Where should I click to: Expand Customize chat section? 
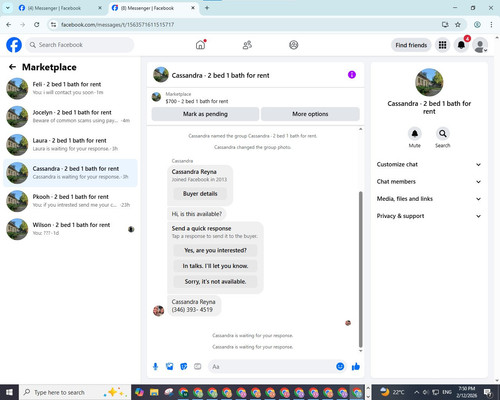[x=429, y=164]
